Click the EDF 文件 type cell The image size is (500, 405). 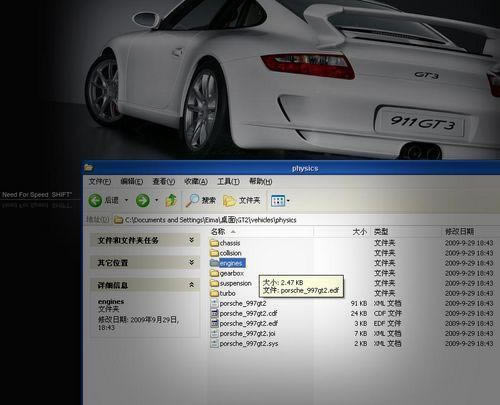pos(388,323)
